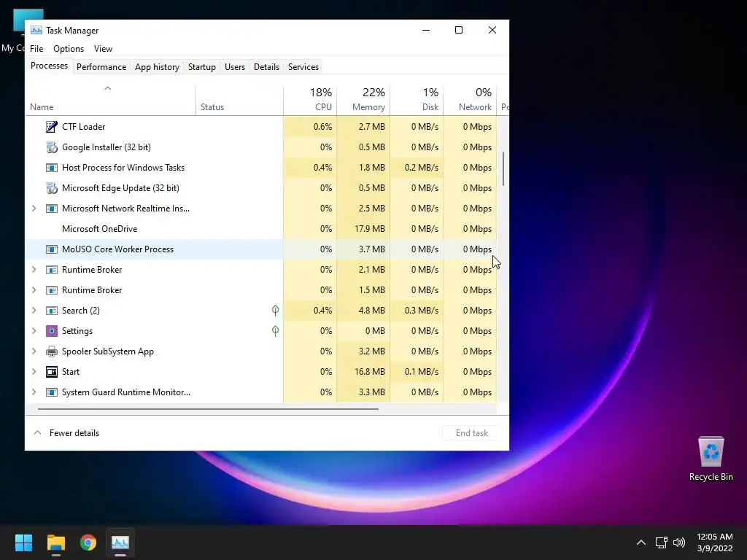Expand the System Guard Runtime Monitor row
Screen dimensions: 747x560
click(x=34, y=392)
